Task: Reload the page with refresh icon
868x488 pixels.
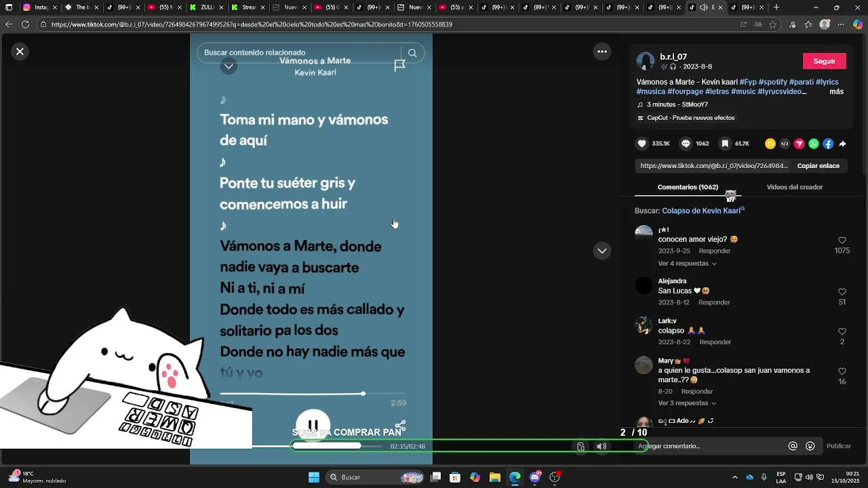Action: [25, 24]
